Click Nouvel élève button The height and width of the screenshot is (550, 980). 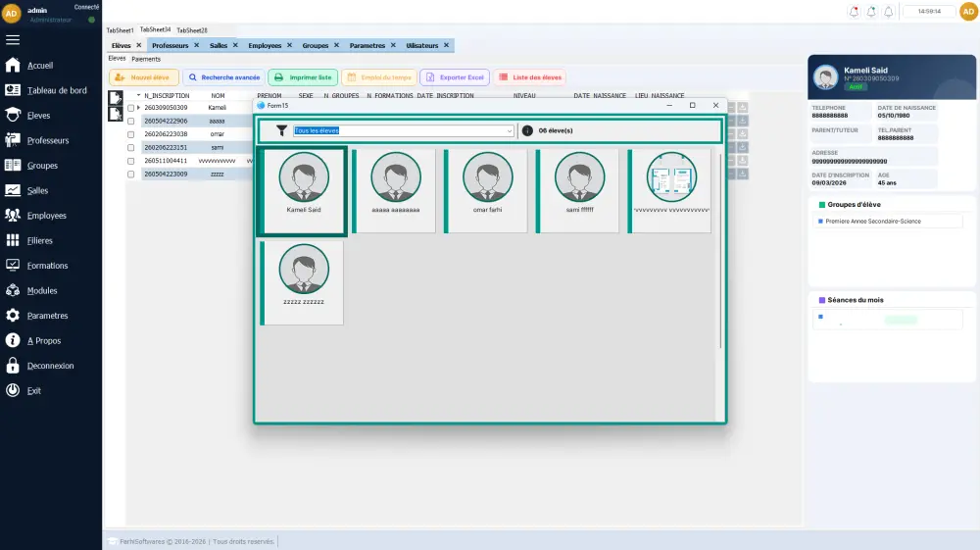[144, 77]
